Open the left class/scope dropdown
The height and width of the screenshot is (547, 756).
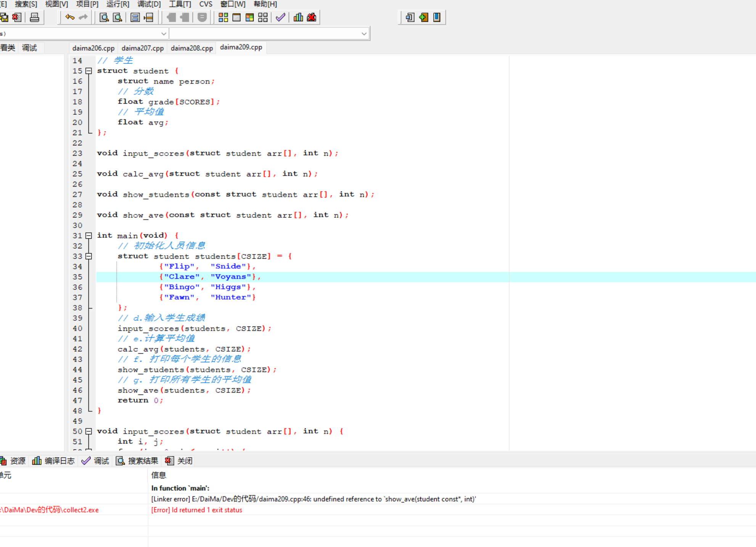(164, 34)
